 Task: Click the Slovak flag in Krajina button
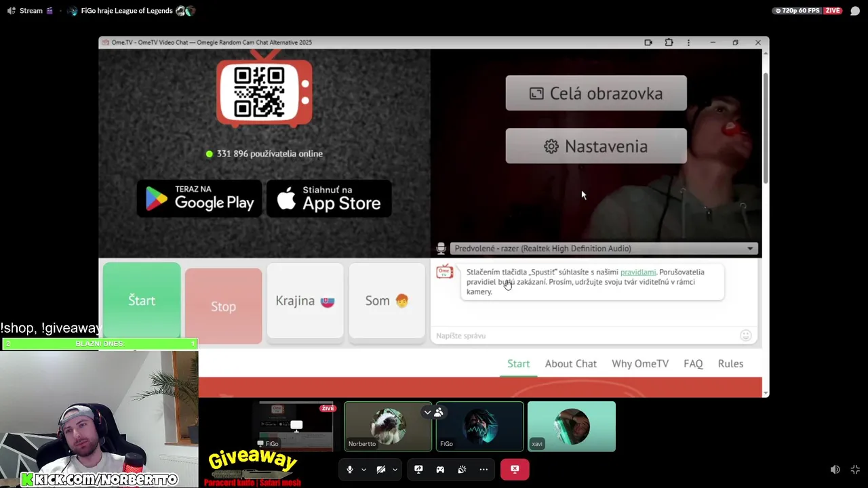coord(328,301)
